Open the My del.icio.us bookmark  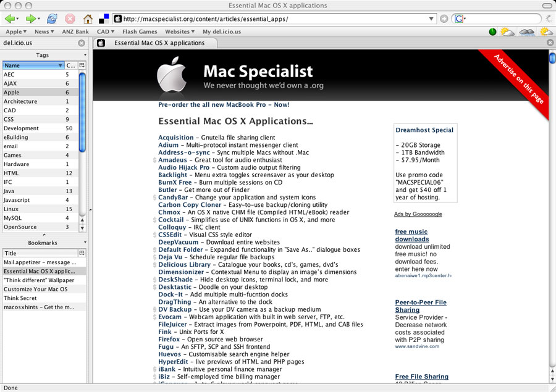pos(222,31)
